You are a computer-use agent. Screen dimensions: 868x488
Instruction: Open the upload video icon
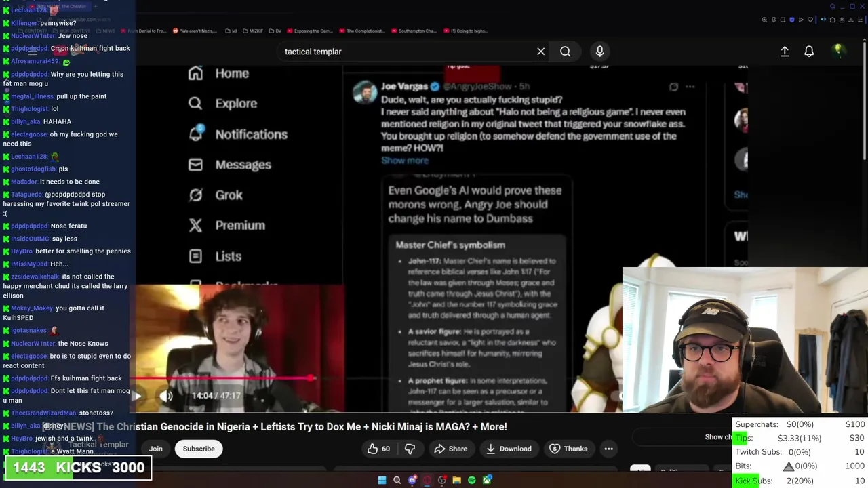coord(785,52)
